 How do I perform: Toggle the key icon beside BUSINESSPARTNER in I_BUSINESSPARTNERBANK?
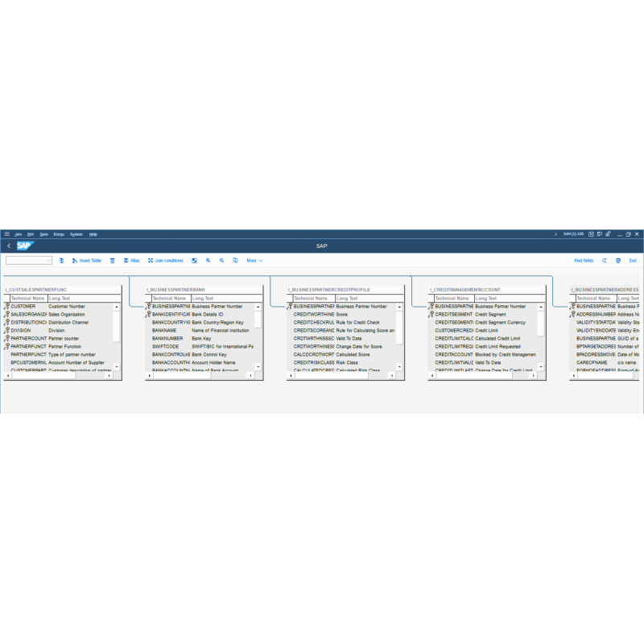pyautogui.click(x=149, y=306)
